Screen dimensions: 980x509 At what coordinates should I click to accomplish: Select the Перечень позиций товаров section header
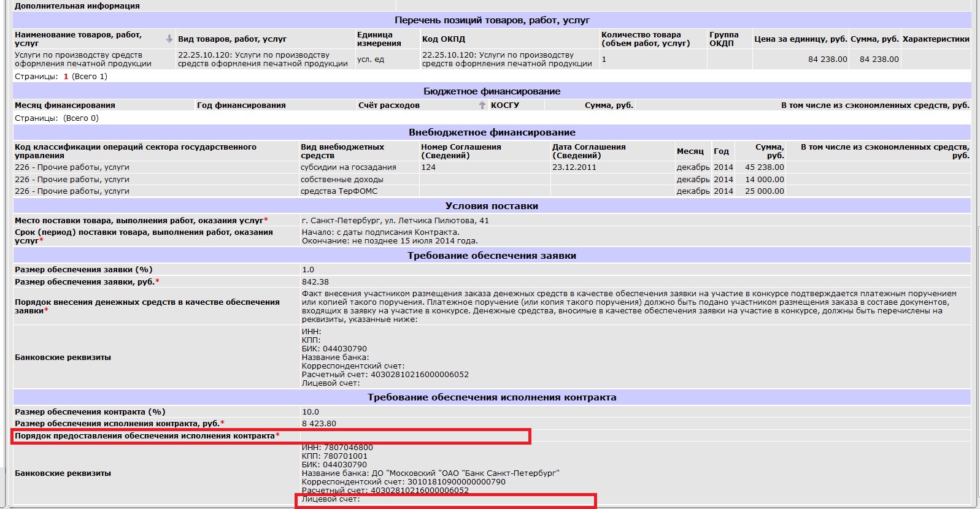coord(492,20)
